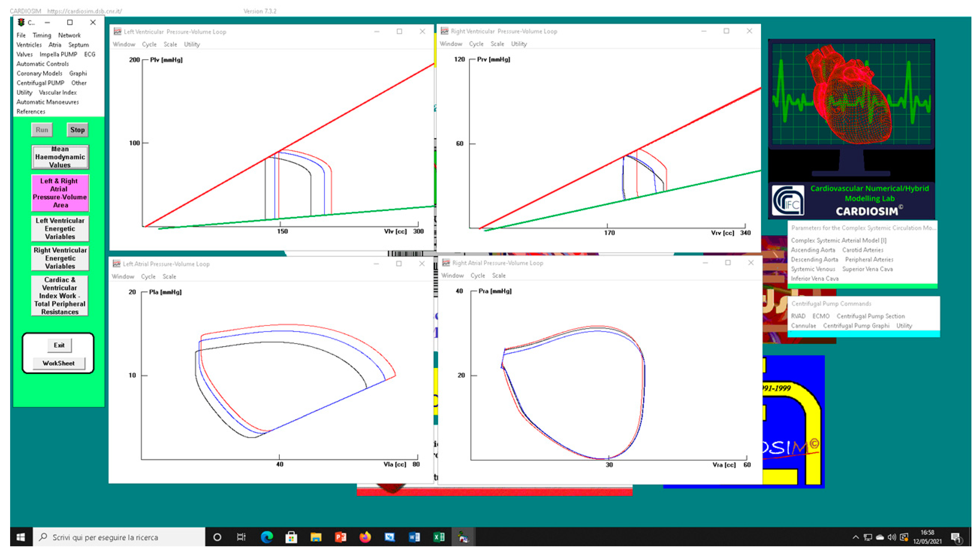Viewport: 980px width, 554px height.
Task: Open the Impella PUMP menu
Action: [x=58, y=54]
